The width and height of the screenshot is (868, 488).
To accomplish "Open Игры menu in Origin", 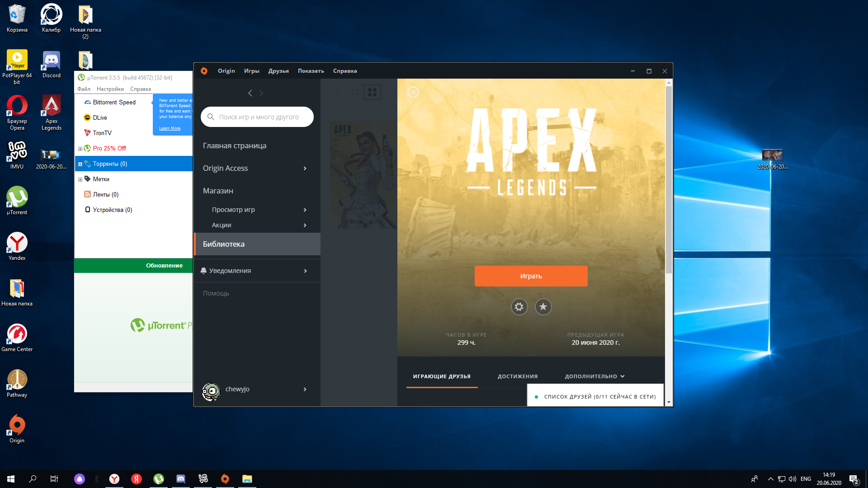I will (252, 71).
